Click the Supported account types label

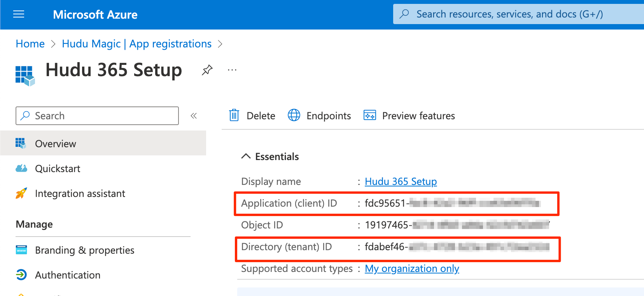click(297, 268)
